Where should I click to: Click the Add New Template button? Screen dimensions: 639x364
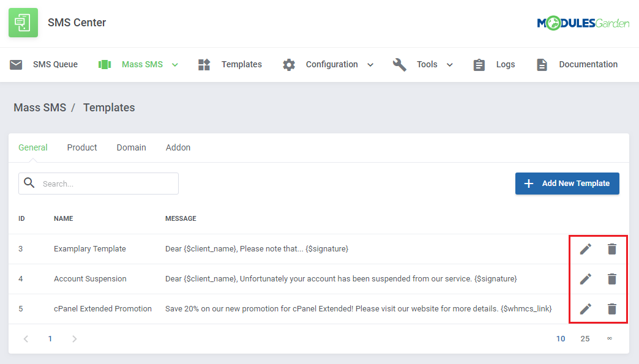[567, 184]
